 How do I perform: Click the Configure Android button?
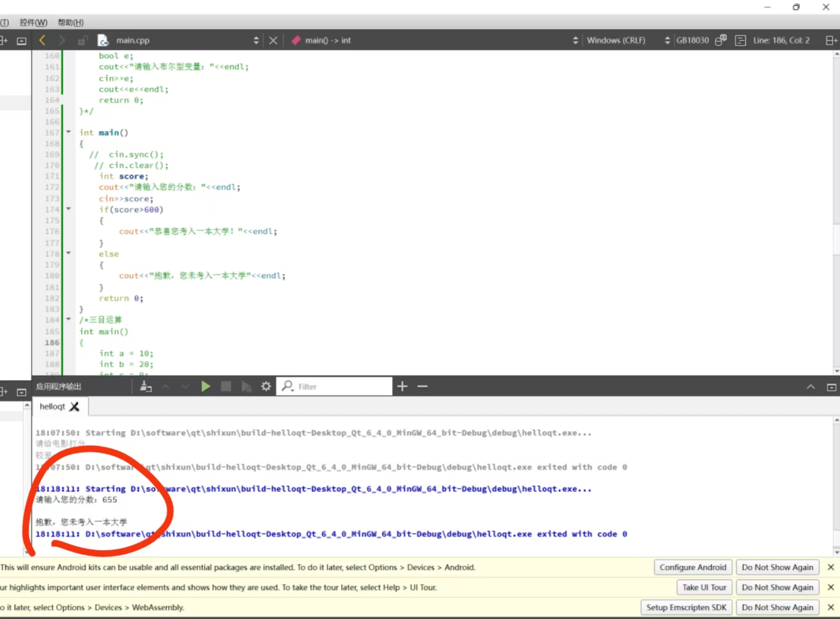coord(692,567)
